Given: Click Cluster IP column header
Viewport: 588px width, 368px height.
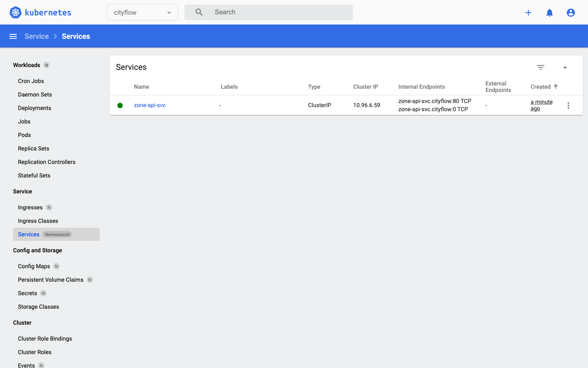Looking at the screenshot, I should point(365,87).
